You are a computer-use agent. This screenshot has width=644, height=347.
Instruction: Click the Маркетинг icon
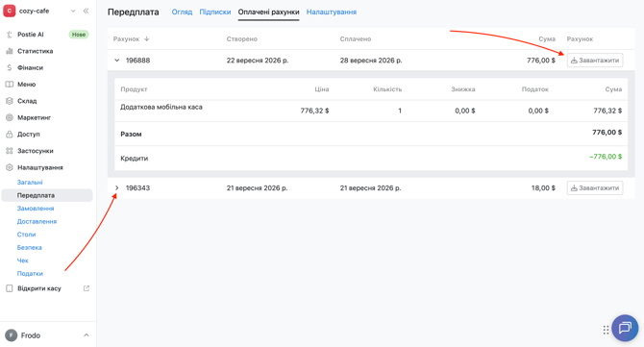[x=10, y=117]
